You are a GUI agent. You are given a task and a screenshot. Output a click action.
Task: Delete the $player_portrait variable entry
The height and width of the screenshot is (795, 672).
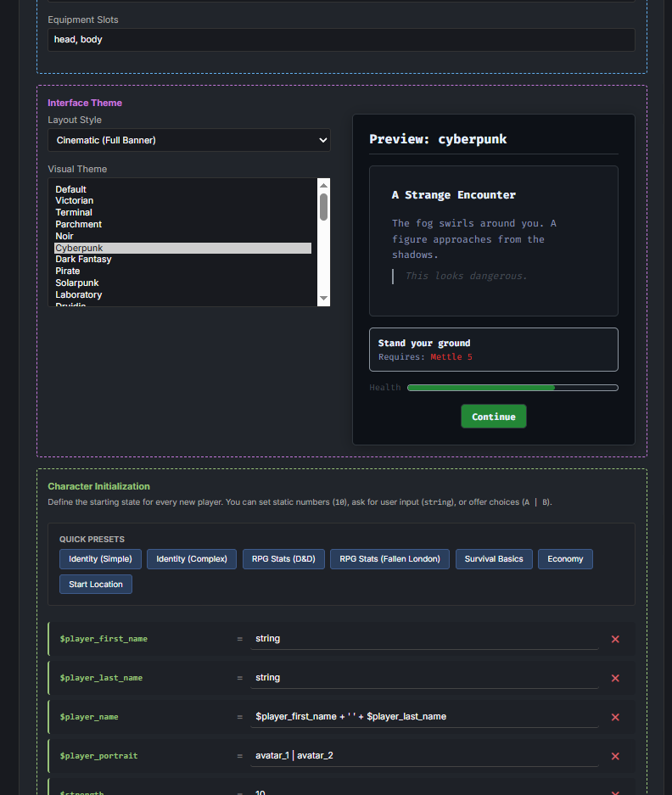(x=615, y=756)
